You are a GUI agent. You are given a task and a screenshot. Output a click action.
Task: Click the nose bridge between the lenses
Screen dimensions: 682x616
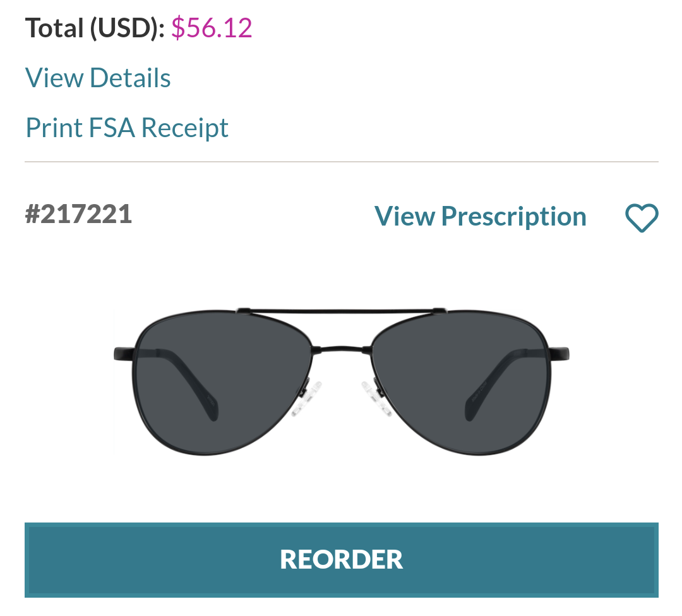point(341,349)
